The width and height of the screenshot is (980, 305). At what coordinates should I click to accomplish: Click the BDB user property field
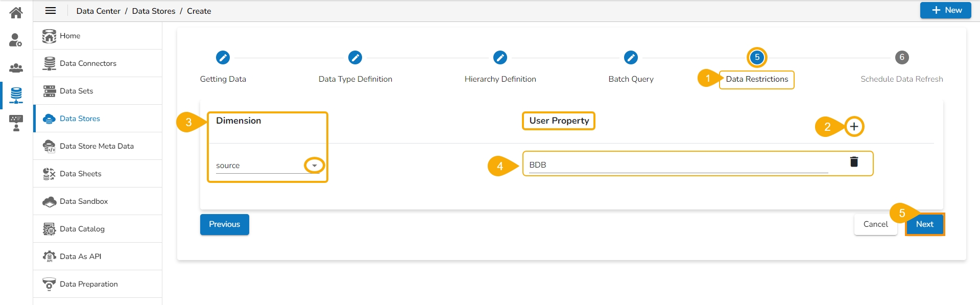(677, 165)
